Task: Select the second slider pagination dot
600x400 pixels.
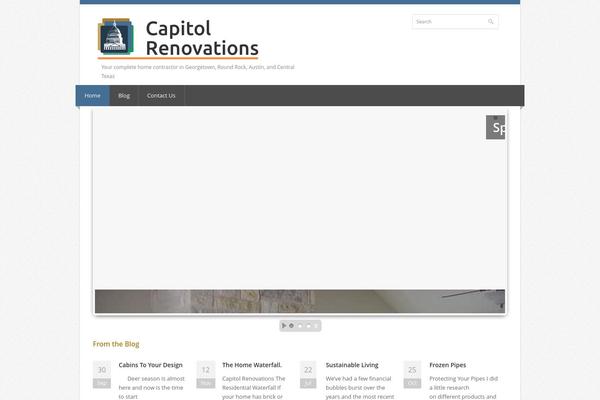Action: pos(300,326)
